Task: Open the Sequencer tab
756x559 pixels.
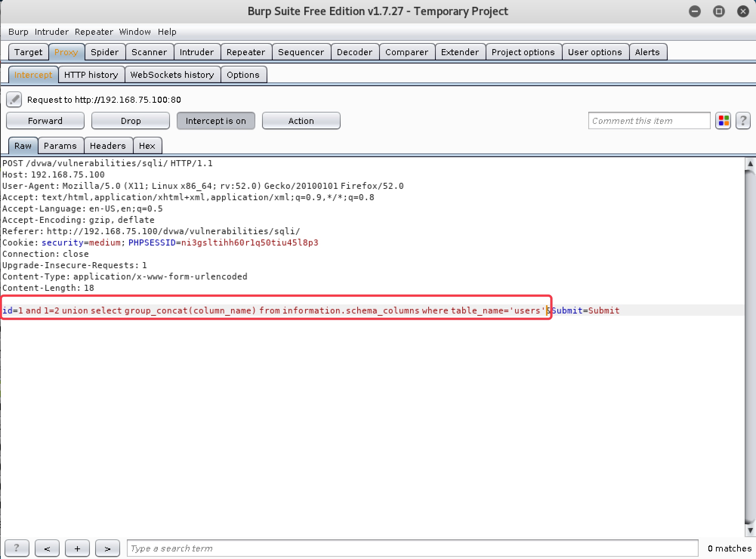Action: (301, 52)
